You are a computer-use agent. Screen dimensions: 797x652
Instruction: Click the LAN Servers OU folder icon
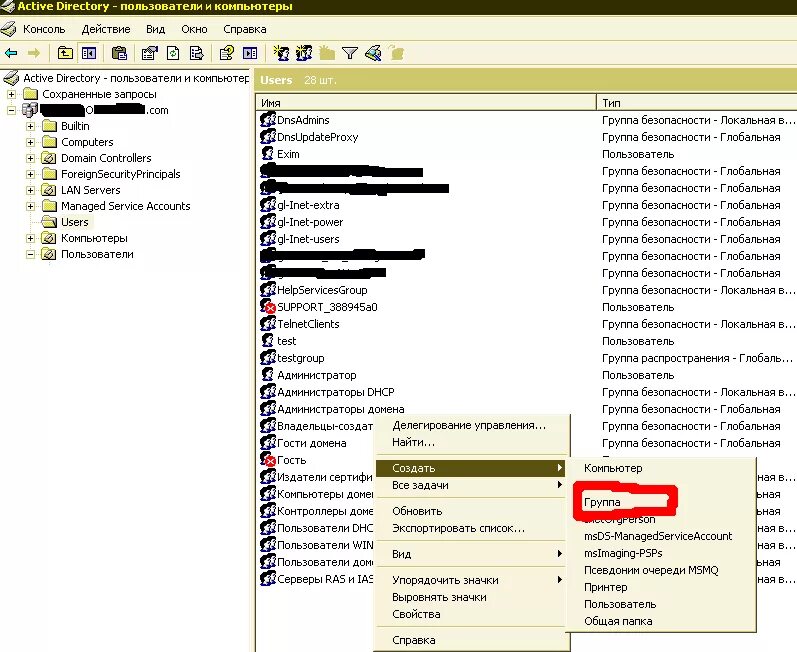[49, 190]
